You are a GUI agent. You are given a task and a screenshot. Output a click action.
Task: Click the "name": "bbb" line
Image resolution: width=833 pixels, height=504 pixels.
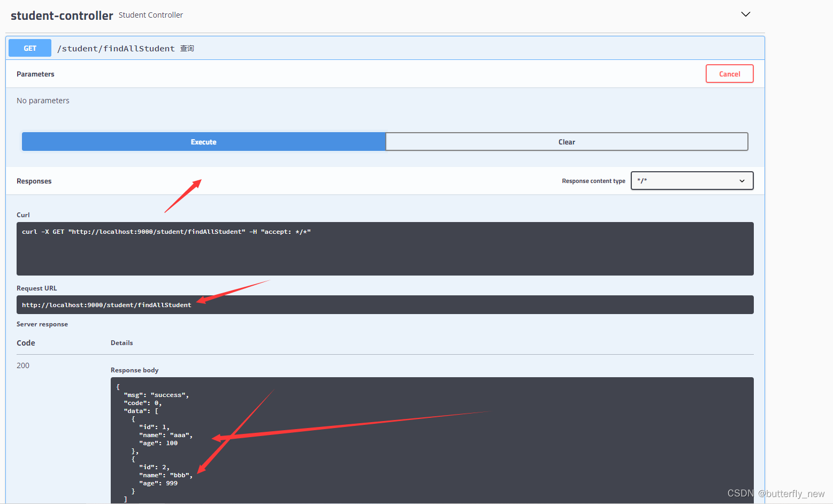pos(166,475)
